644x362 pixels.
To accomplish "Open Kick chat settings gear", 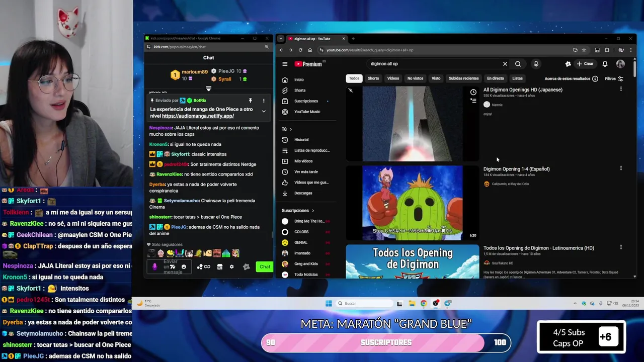I will [231, 267].
